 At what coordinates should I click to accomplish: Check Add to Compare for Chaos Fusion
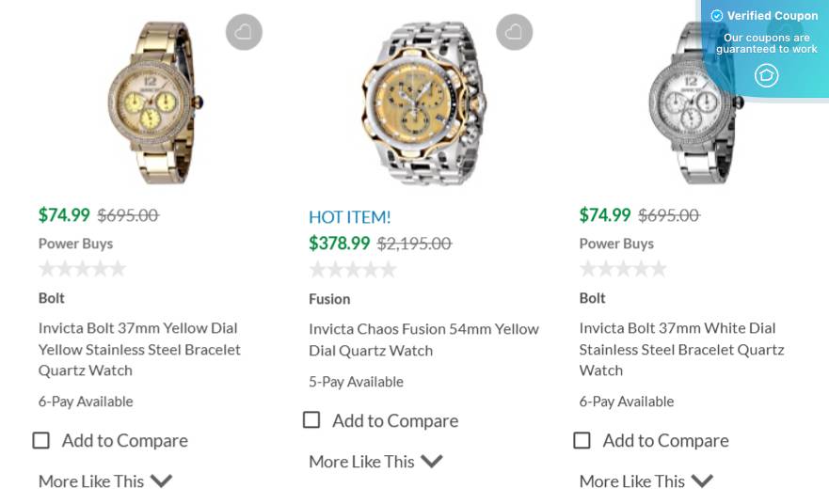tap(311, 420)
